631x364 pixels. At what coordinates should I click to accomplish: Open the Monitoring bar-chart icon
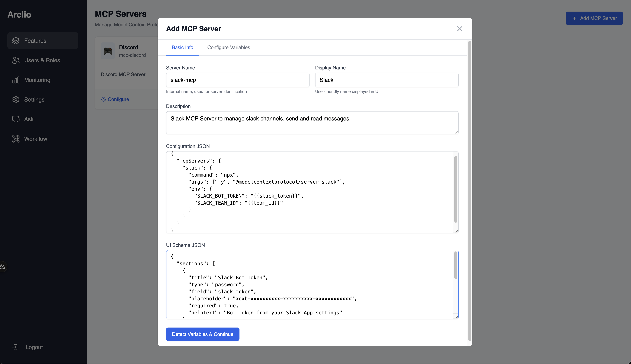coord(16,80)
